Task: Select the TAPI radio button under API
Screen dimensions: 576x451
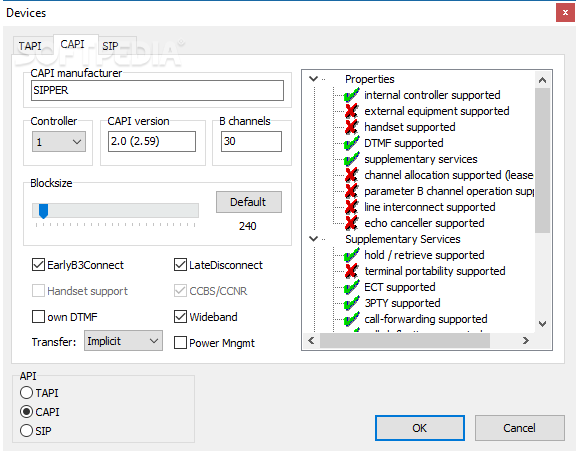Action: click(26, 393)
